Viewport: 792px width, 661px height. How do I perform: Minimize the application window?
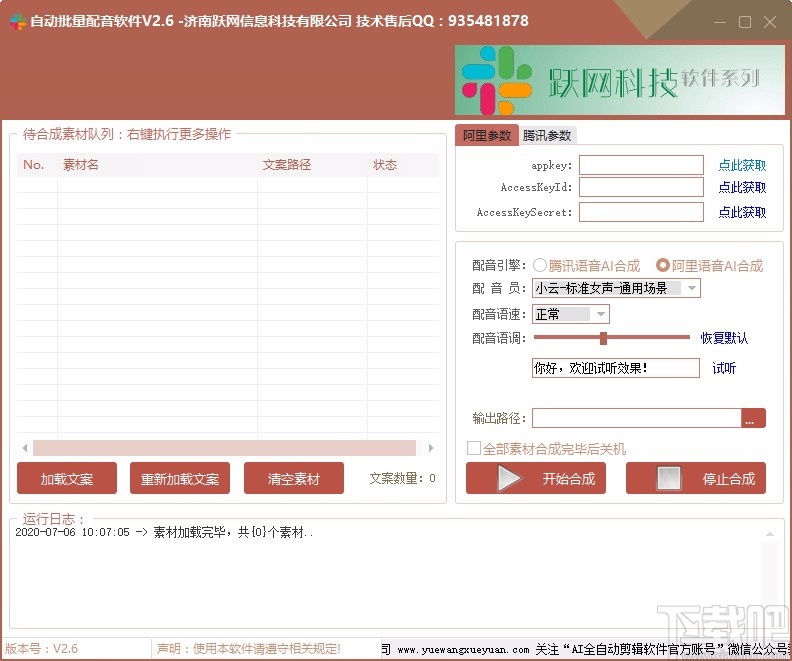[x=720, y=22]
